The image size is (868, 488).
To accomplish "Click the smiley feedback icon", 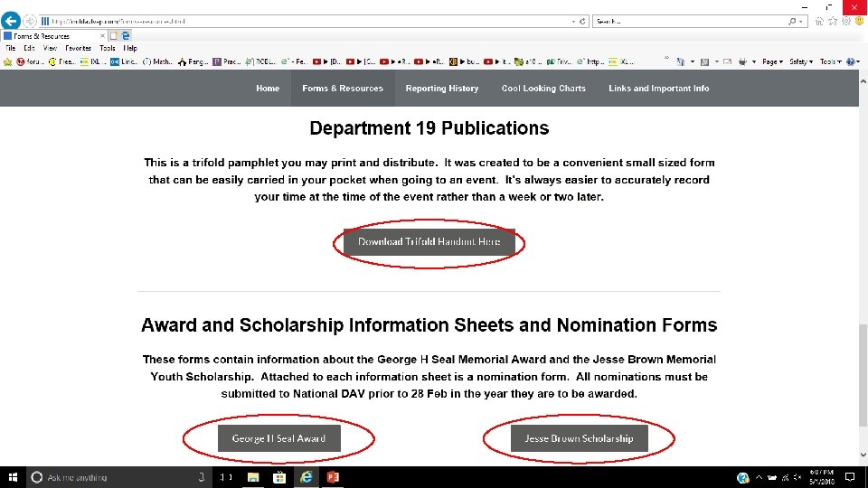I will click(x=859, y=21).
